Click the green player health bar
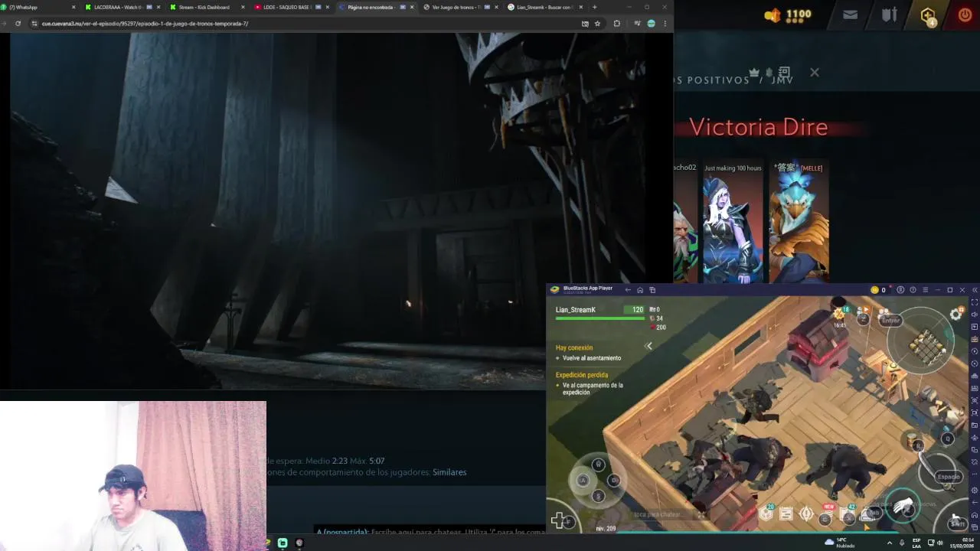The image size is (980, 551). point(600,317)
